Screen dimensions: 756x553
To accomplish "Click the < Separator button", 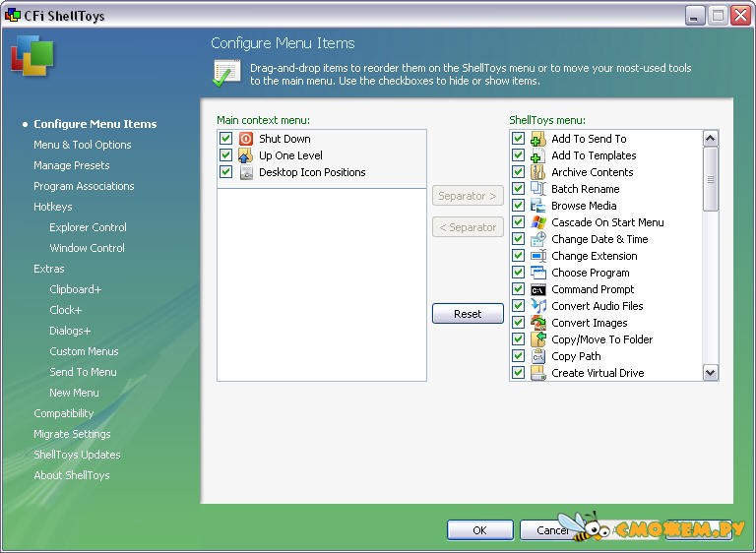I will 468,227.
